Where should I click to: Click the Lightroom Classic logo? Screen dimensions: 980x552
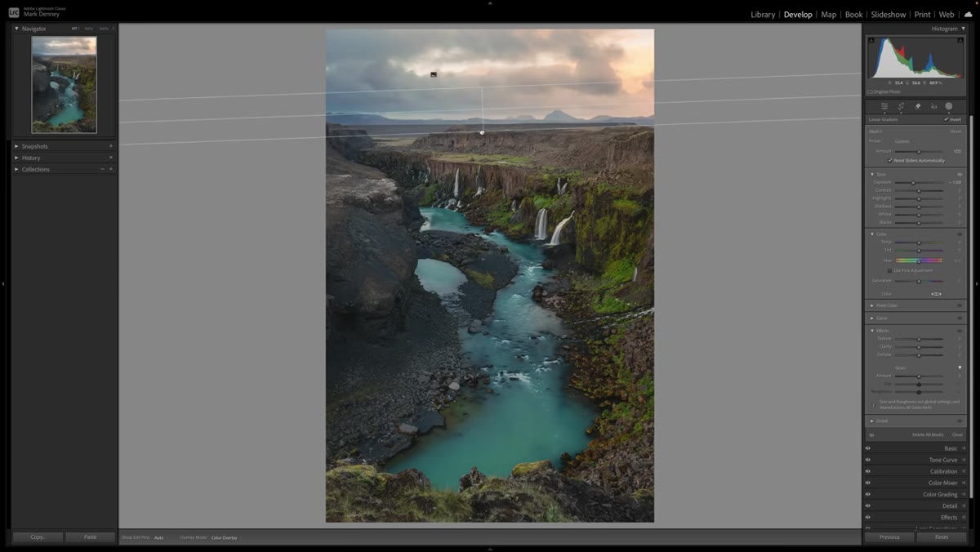point(14,12)
